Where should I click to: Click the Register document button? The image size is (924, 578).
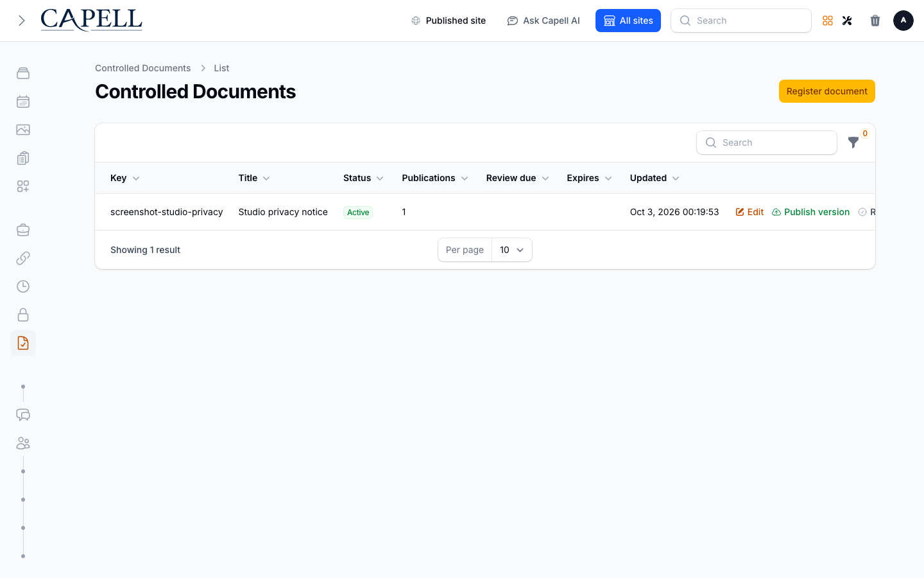(827, 91)
